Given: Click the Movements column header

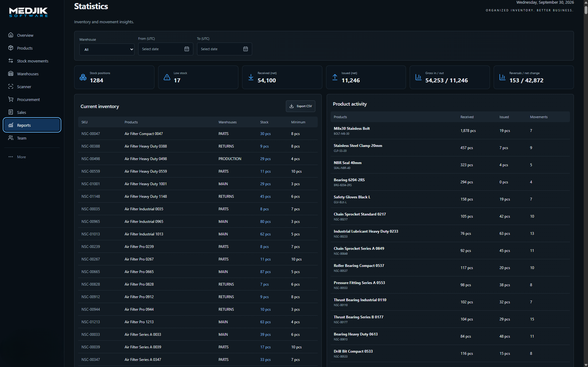Looking at the screenshot, I should pyautogui.click(x=539, y=117).
